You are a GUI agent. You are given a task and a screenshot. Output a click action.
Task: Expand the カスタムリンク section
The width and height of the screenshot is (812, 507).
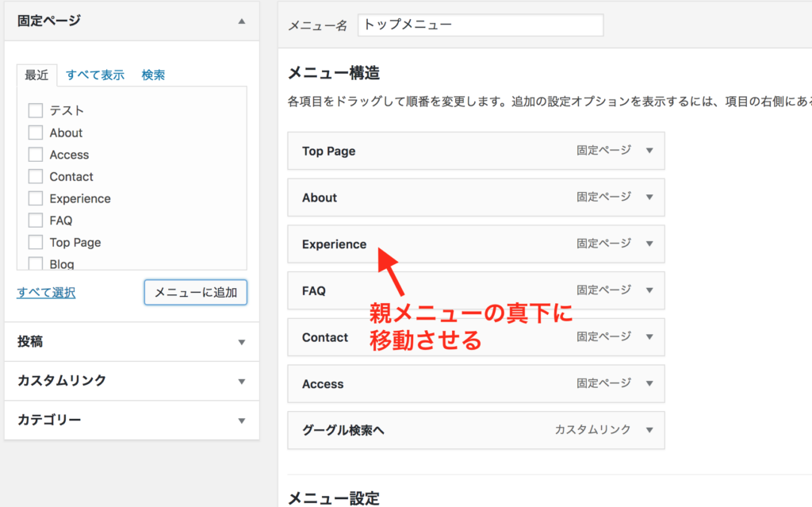click(x=242, y=381)
